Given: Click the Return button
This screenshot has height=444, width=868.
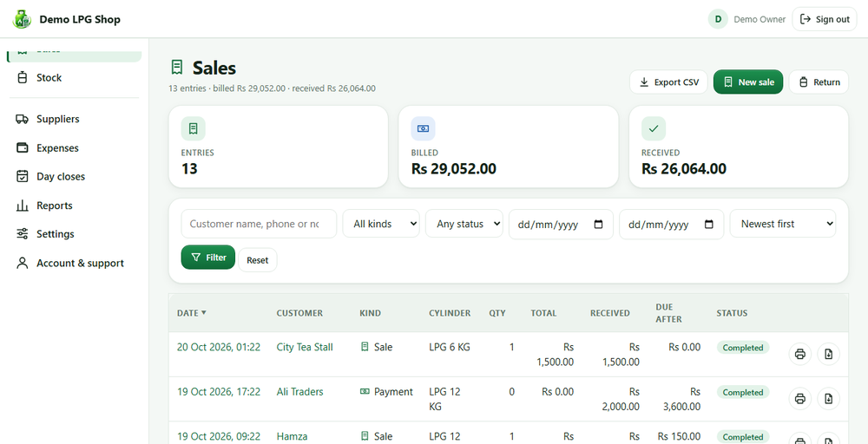Looking at the screenshot, I should click(819, 82).
